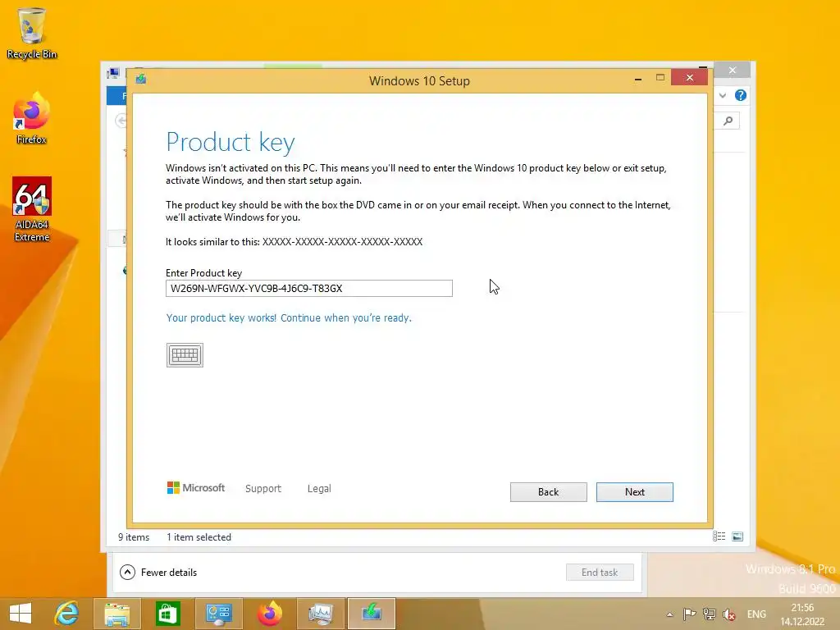Open the Windows Store taskbar icon
This screenshot has height=630, width=840.
point(167,614)
